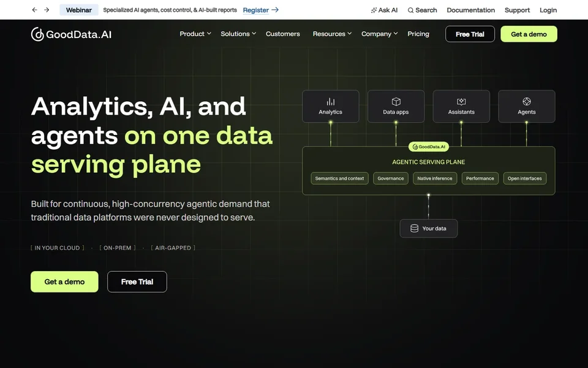Select the Analytics bar chart icon
Viewport: 588px width, 368px height.
click(x=330, y=101)
